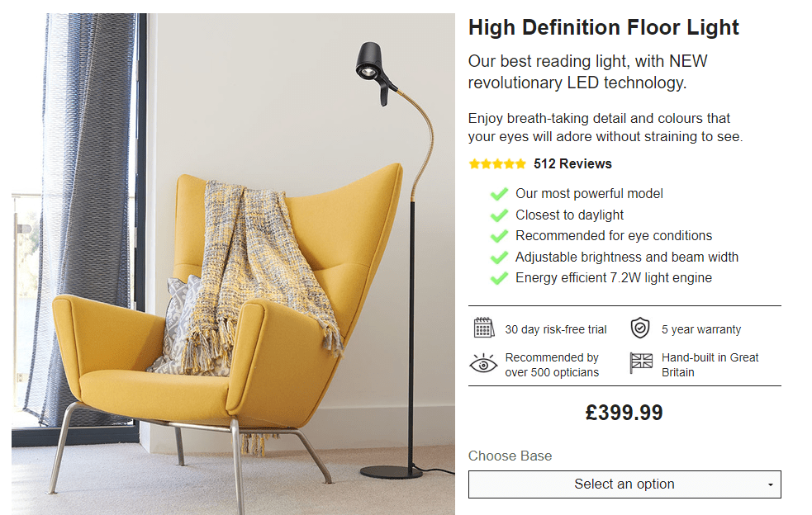
Task: Click the '5 year warranty' text
Action: click(x=701, y=329)
